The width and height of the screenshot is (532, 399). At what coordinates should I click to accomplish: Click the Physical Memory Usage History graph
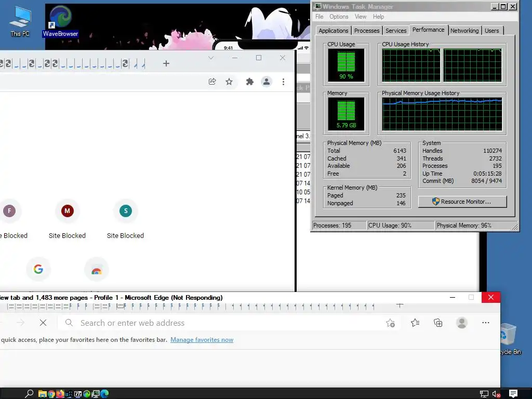[442, 114]
